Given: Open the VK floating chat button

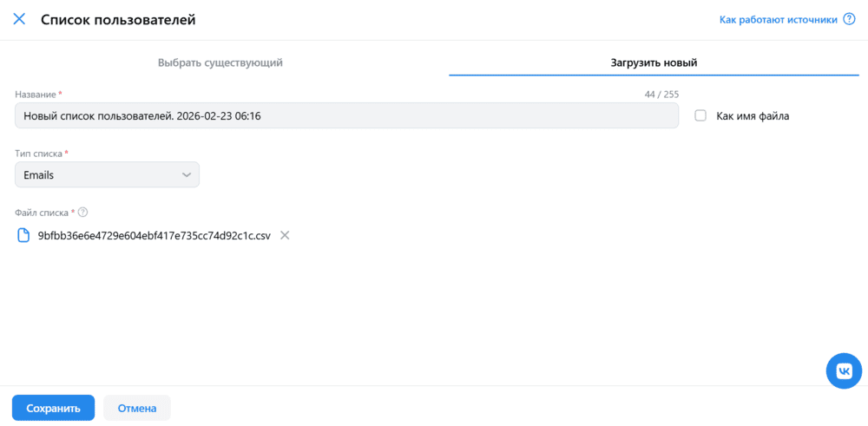Looking at the screenshot, I should pyautogui.click(x=844, y=371).
